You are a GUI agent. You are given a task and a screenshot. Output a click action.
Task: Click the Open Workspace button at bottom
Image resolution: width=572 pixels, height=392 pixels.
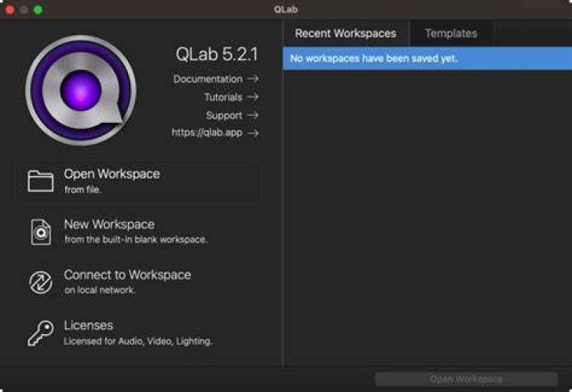coord(466,379)
